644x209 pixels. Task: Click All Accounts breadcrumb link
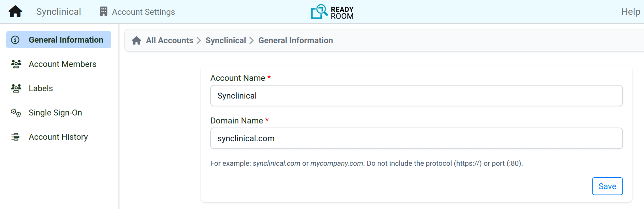pyautogui.click(x=169, y=40)
